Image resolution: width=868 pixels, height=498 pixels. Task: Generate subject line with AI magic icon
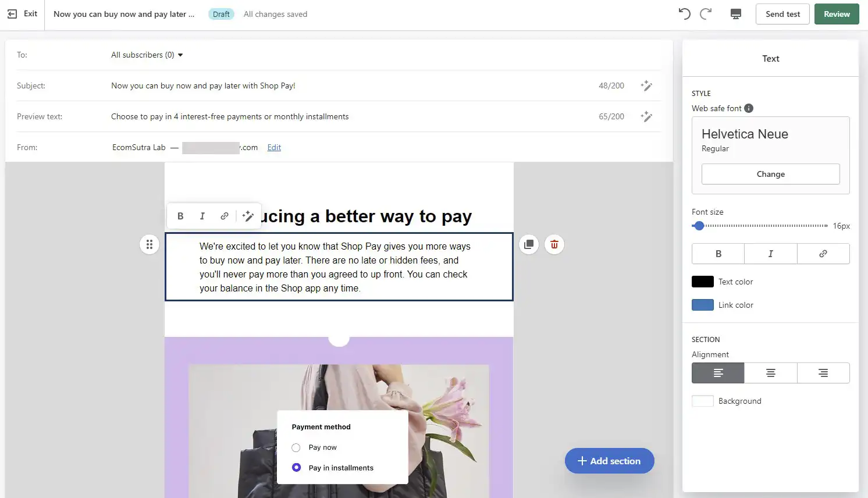pos(646,86)
